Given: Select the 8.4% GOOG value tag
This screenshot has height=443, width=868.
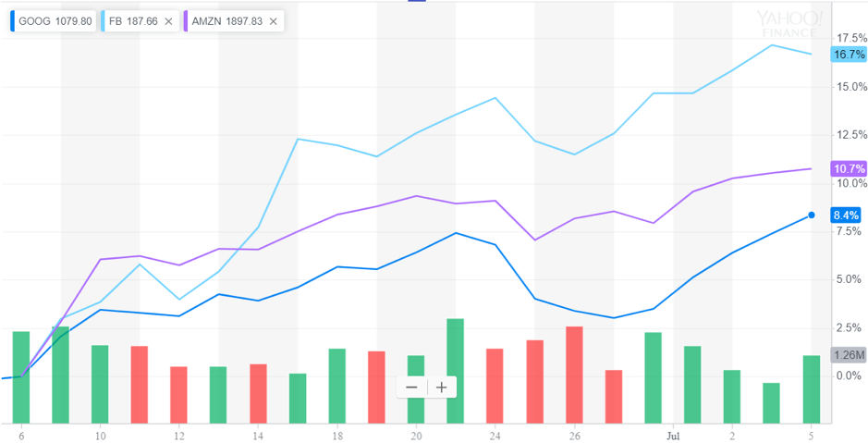Looking at the screenshot, I should tap(847, 215).
